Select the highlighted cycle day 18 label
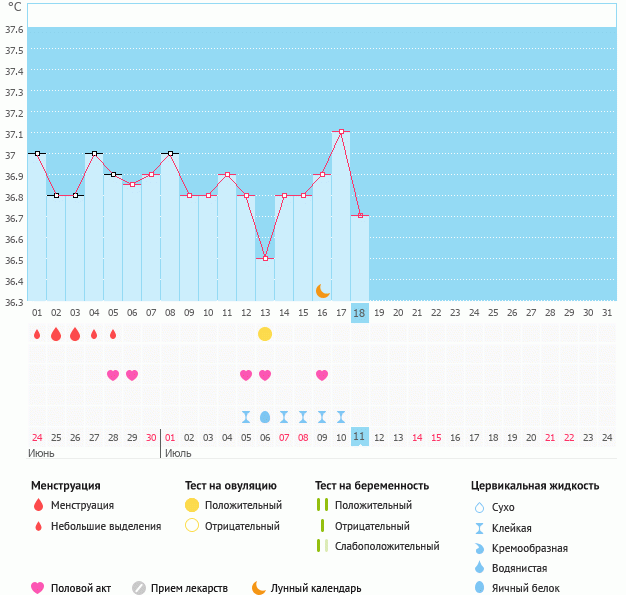Image resolution: width=626 pixels, height=595 pixels. [360, 312]
